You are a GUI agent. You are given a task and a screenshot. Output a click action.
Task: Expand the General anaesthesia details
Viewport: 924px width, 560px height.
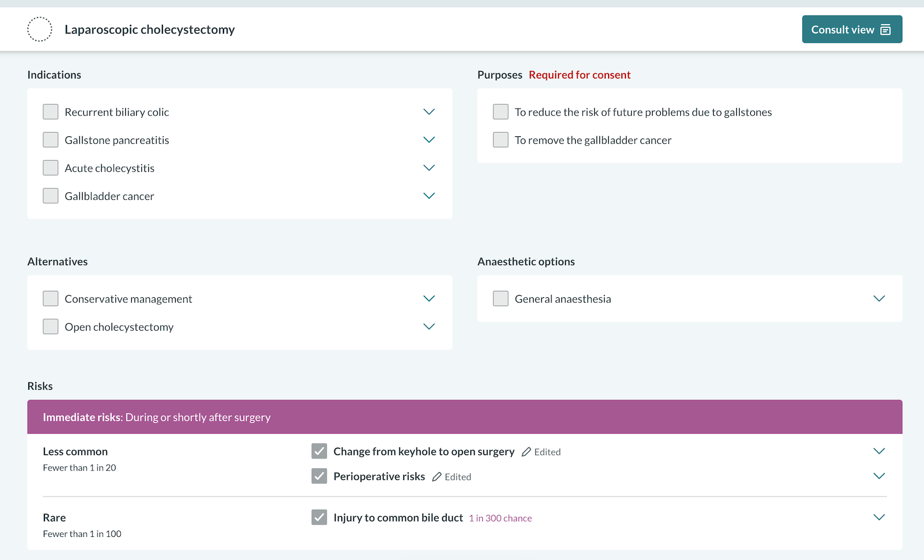click(x=879, y=298)
